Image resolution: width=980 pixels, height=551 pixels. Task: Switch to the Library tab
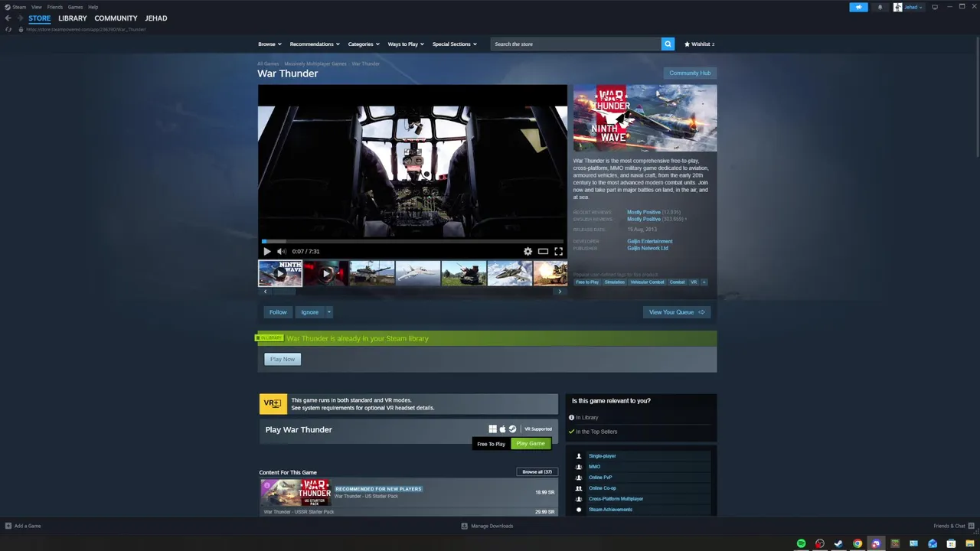point(73,18)
